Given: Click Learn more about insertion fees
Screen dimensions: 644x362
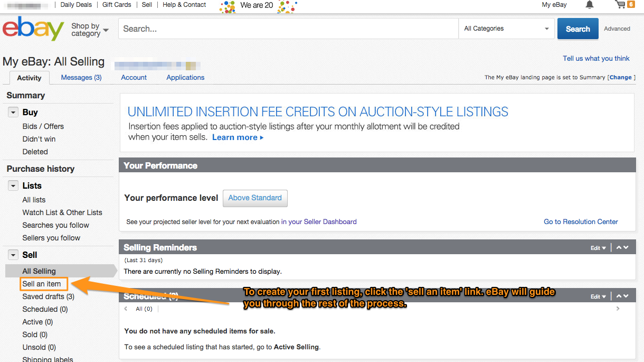Looking at the screenshot, I should 238,137.
